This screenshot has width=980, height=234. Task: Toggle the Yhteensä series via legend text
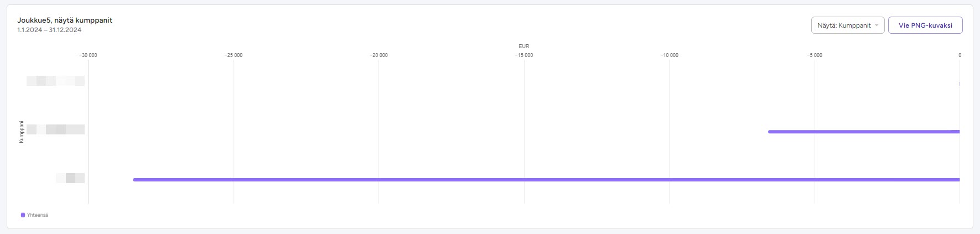pos(38,215)
